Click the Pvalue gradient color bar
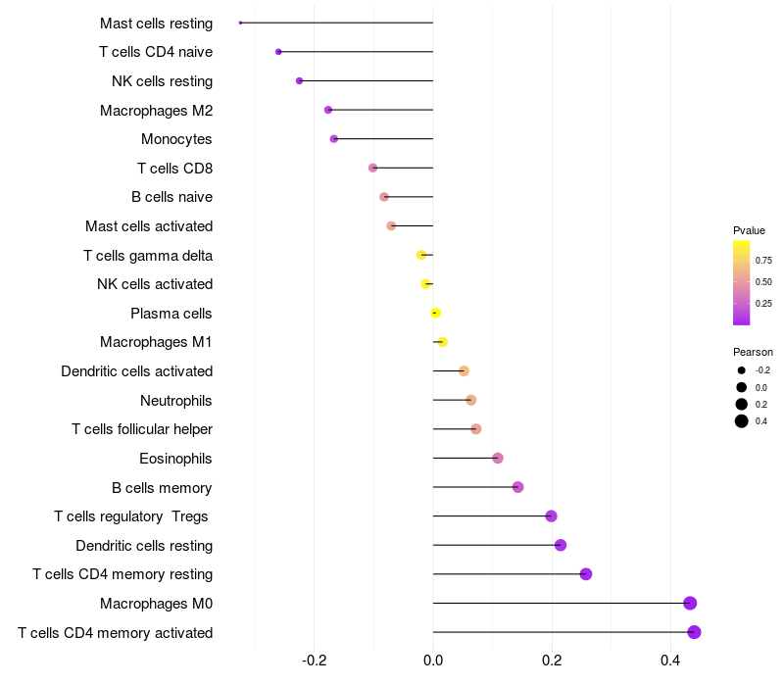Viewport: 784px width, 686px height. click(741, 282)
